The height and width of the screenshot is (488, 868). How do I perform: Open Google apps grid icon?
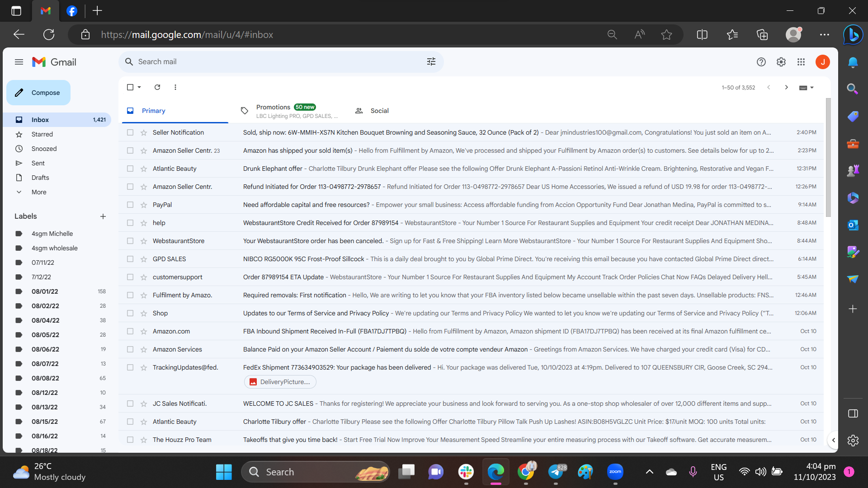point(801,62)
